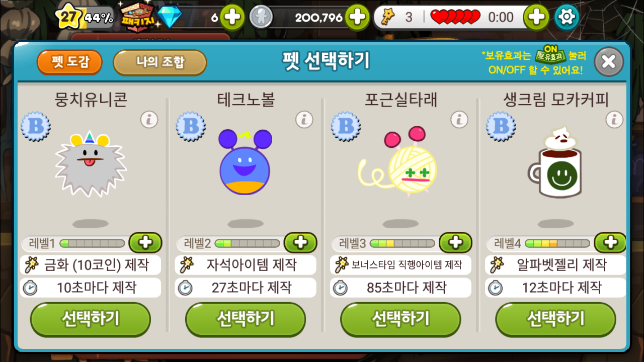Screen dimensions: 644x362
Task: Open info for 뭉치유니콘 pet
Action: [x=149, y=120]
